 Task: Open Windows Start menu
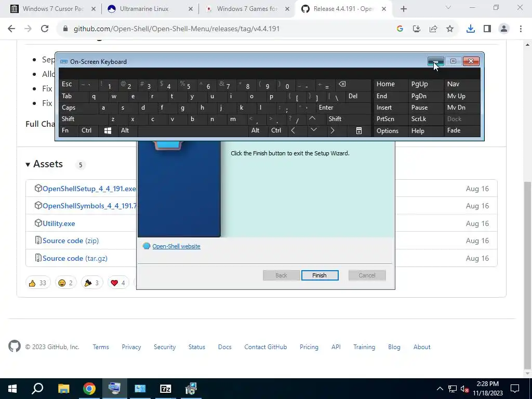tap(12, 389)
